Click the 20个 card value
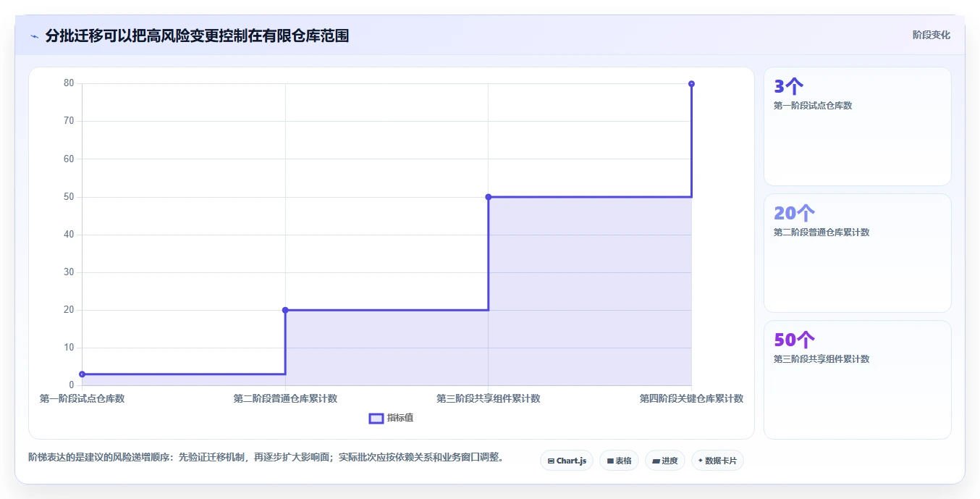Viewport: 980px width, 499px height. (x=794, y=213)
